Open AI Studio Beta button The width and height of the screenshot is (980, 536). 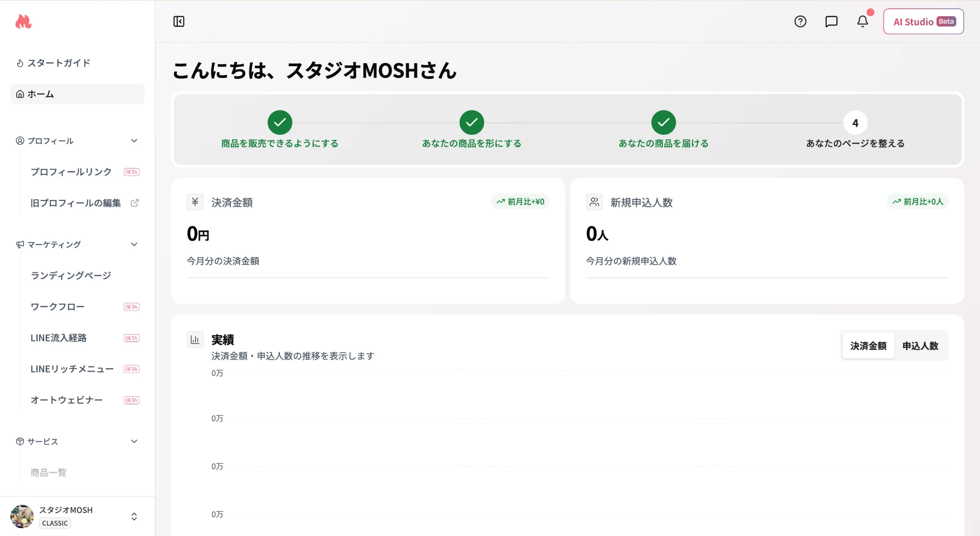[x=924, y=22]
